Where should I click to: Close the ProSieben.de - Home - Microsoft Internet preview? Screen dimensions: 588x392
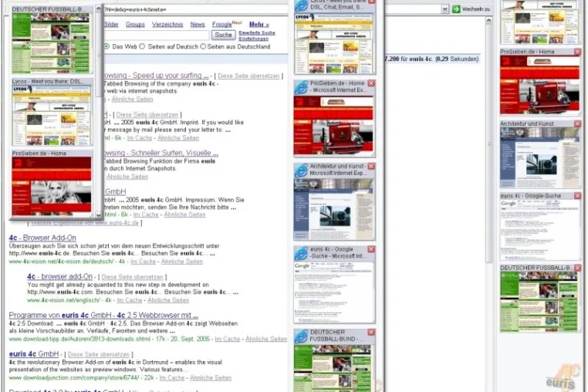pos(371,83)
